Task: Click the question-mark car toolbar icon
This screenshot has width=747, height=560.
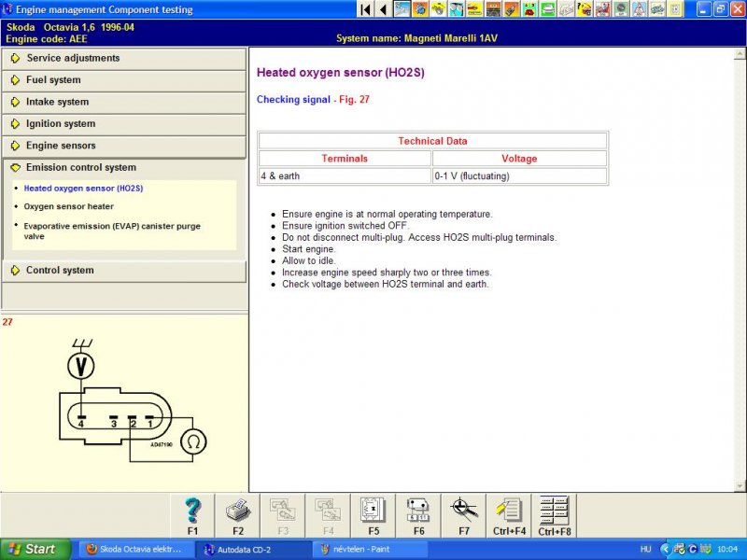Action: 585,9
